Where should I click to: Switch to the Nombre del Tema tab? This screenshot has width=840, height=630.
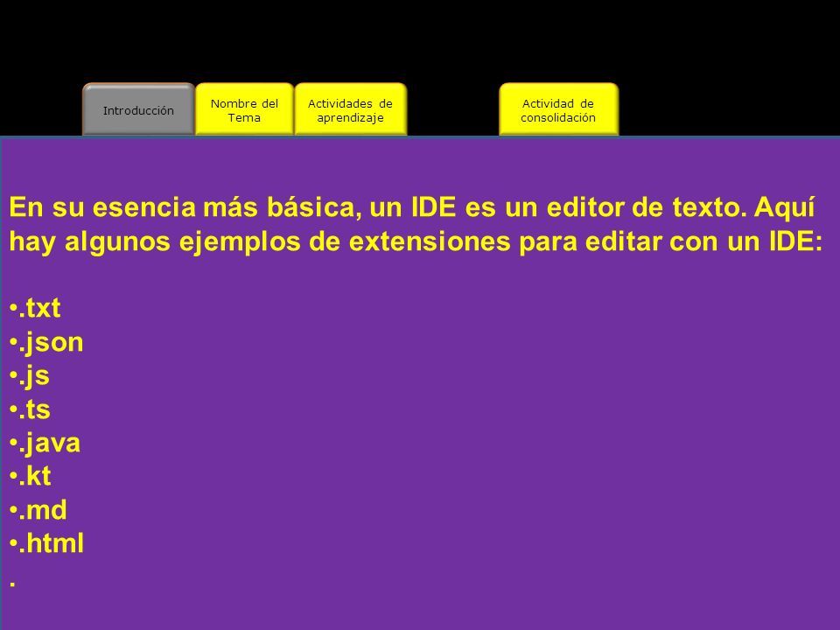point(244,110)
